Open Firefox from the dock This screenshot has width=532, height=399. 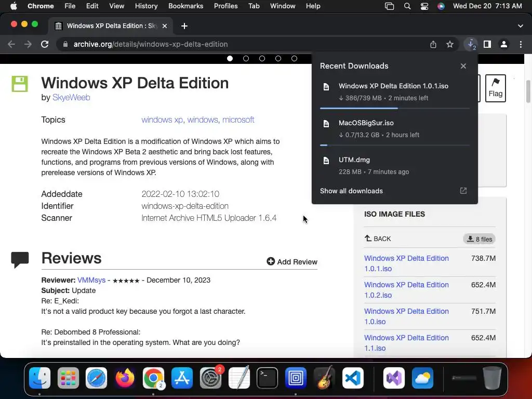click(125, 378)
